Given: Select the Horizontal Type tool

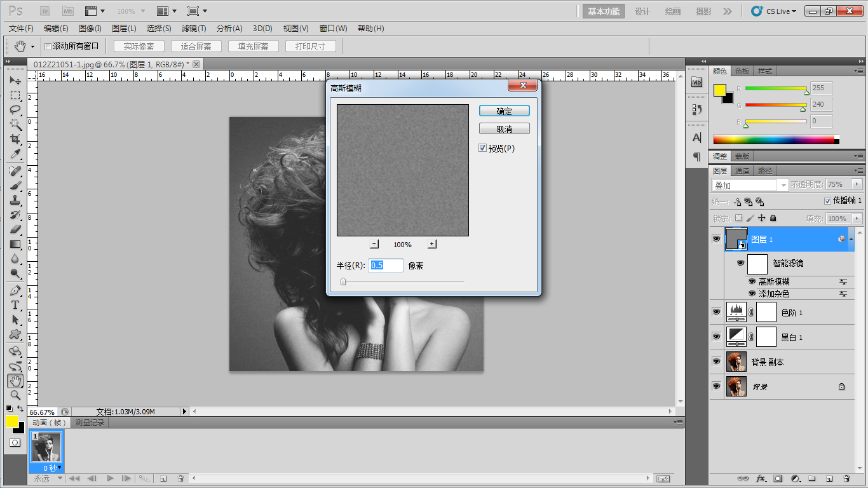Looking at the screenshot, I should click(x=15, y=305).
